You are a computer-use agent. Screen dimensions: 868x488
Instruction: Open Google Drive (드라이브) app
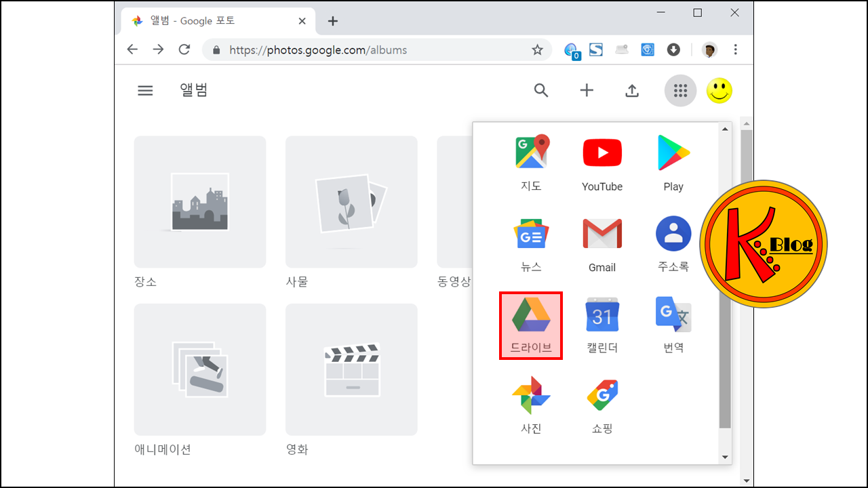click(x=531, y=325)
